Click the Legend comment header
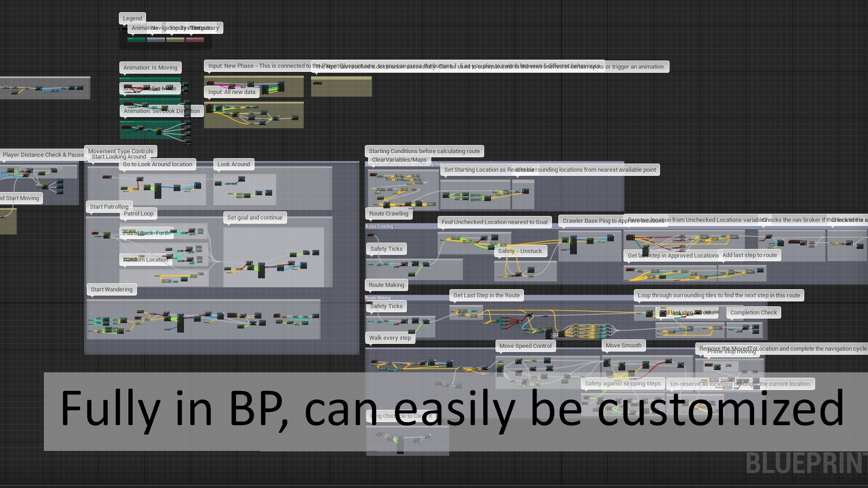Viewport: 868px width, 488px height. point(132,18)
